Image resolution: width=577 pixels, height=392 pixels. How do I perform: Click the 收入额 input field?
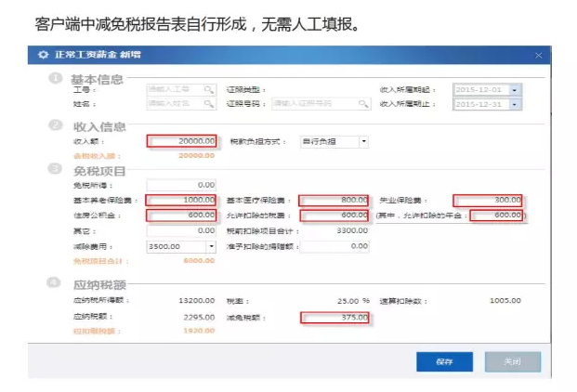point(182,142)
